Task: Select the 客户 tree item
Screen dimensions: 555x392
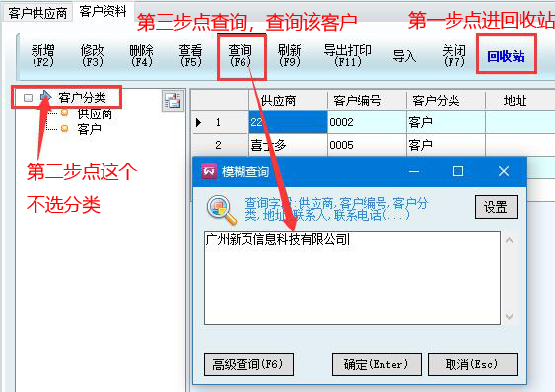Action: pos(89,129)
